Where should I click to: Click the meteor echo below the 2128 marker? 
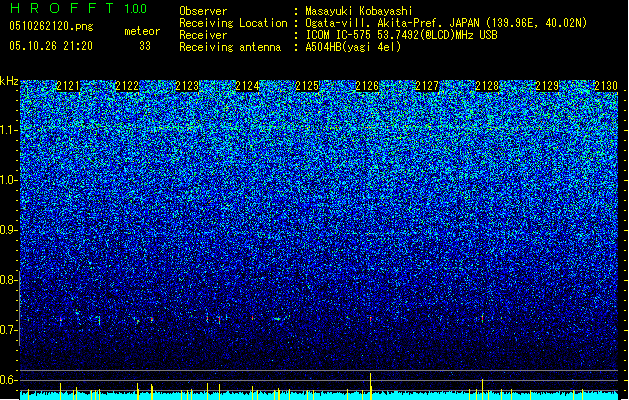pyautogui.click(x=483, y=318)
